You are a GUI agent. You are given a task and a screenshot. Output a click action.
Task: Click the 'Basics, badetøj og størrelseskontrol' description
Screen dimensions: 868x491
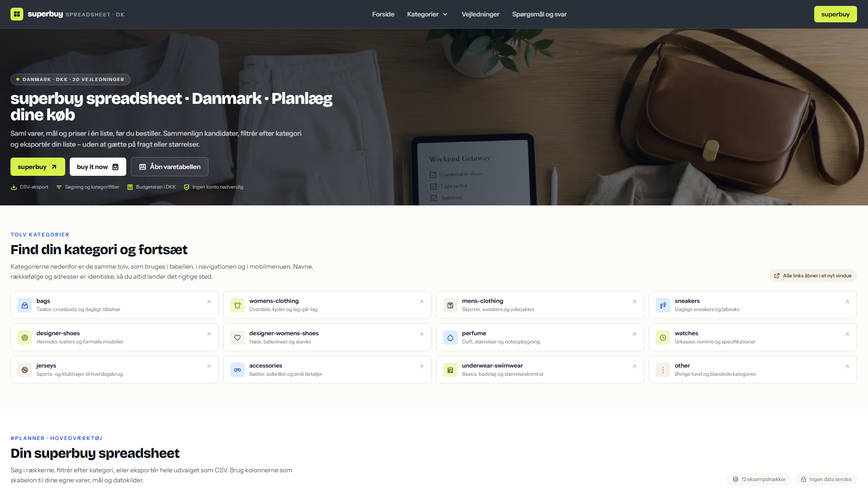tap(502, 374)
